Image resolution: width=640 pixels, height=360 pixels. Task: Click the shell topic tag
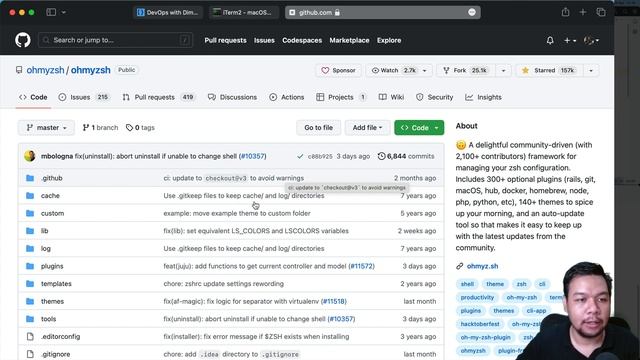pyautogui.click(x=467, y=284)
